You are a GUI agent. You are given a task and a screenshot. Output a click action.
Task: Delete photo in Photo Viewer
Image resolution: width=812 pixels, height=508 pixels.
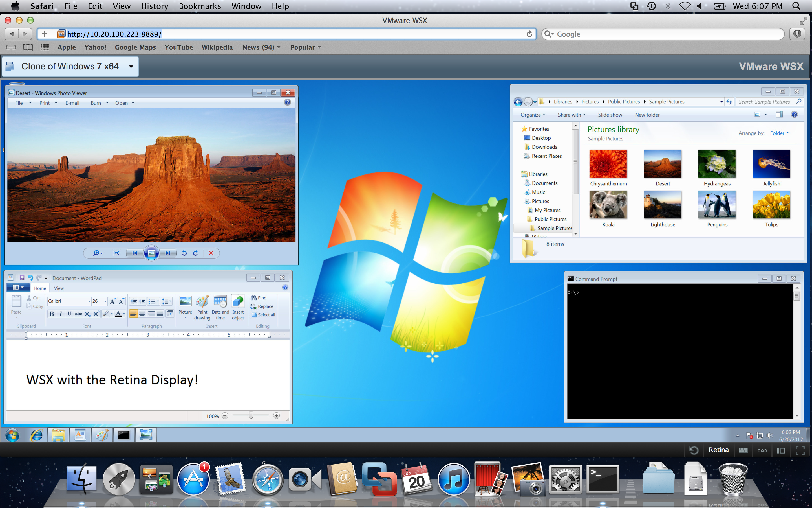click(x=211, y=253)
